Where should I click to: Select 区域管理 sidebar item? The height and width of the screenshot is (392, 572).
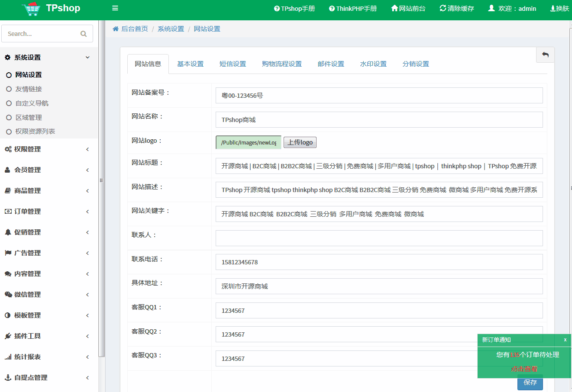29,118
